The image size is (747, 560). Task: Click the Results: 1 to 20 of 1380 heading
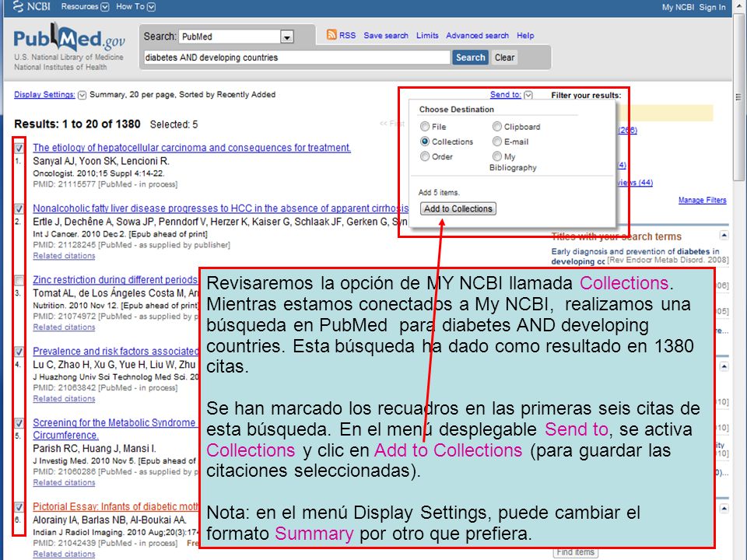[x=77, y=124]
